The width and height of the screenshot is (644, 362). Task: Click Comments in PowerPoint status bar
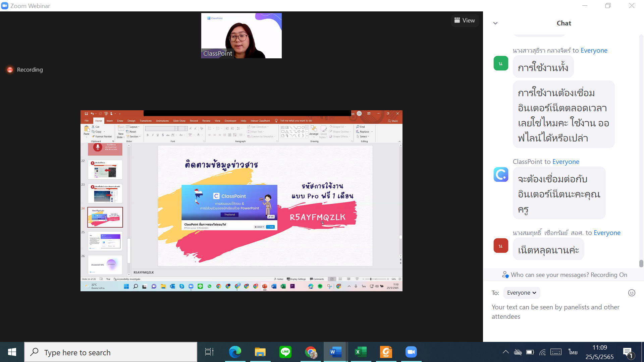(317, 279)
